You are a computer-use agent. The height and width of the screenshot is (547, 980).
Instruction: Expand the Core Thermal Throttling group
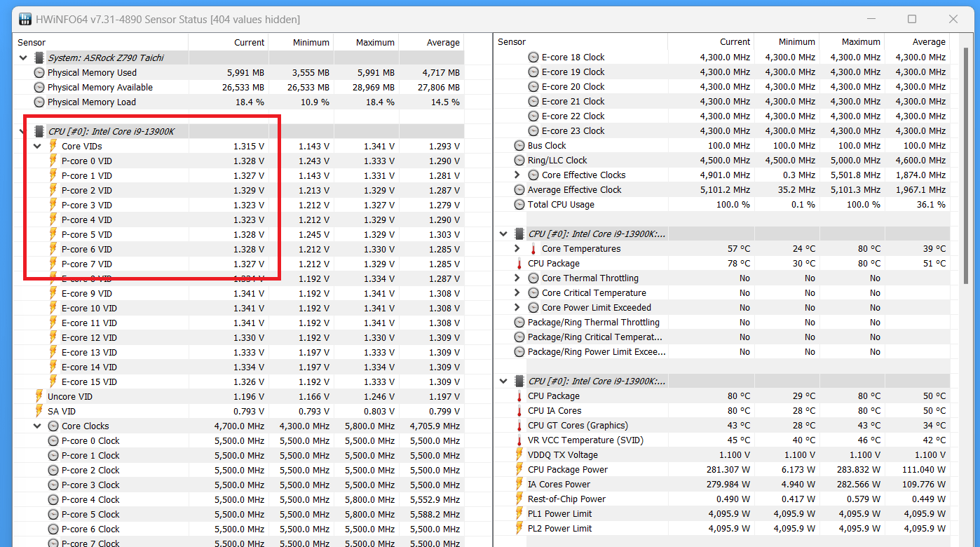pyautogui.click(x=517, y=278)
